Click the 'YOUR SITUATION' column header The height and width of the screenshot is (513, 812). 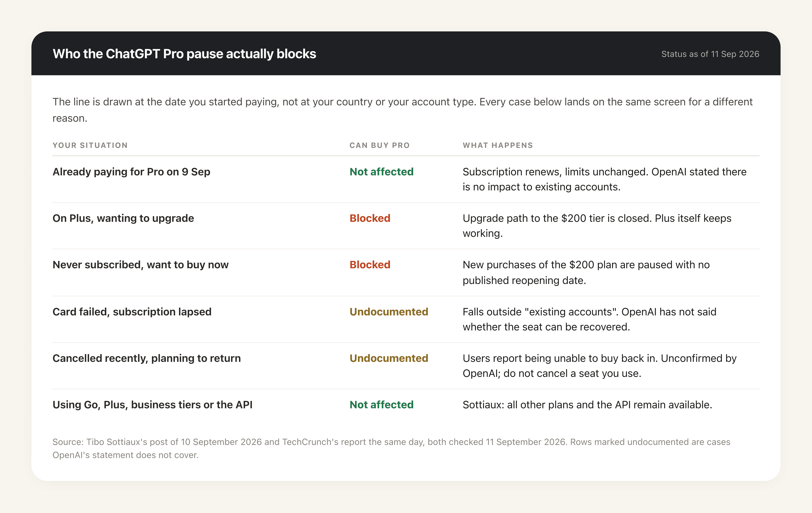(90, 145)
